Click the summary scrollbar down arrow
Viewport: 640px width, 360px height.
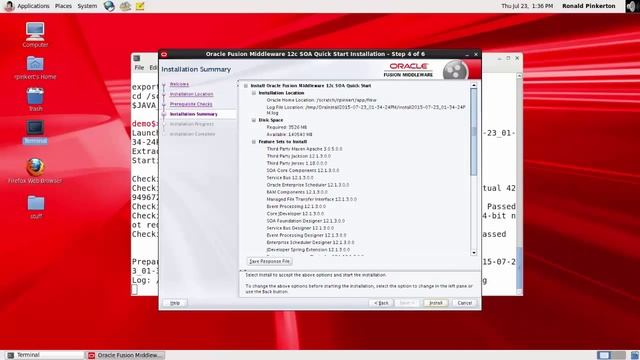[x=473, y=253]
